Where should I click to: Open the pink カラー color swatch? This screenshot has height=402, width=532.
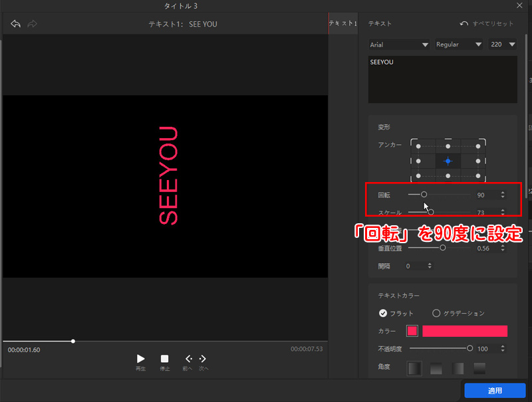[413, 331]
